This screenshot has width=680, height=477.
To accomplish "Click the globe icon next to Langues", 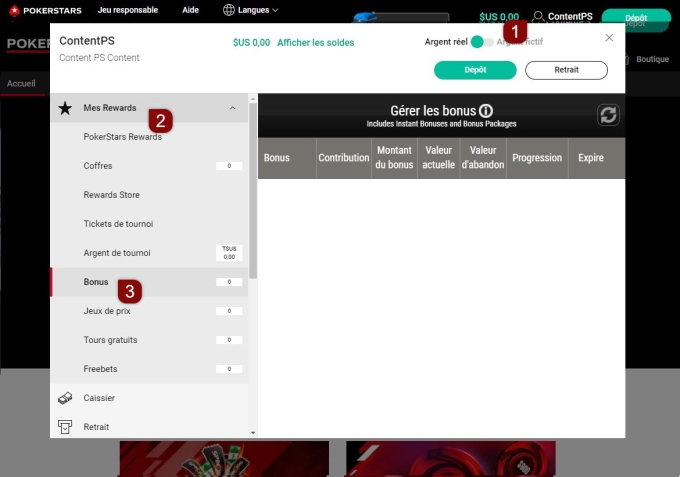I will pyautogui.click(x=229, y=10).
